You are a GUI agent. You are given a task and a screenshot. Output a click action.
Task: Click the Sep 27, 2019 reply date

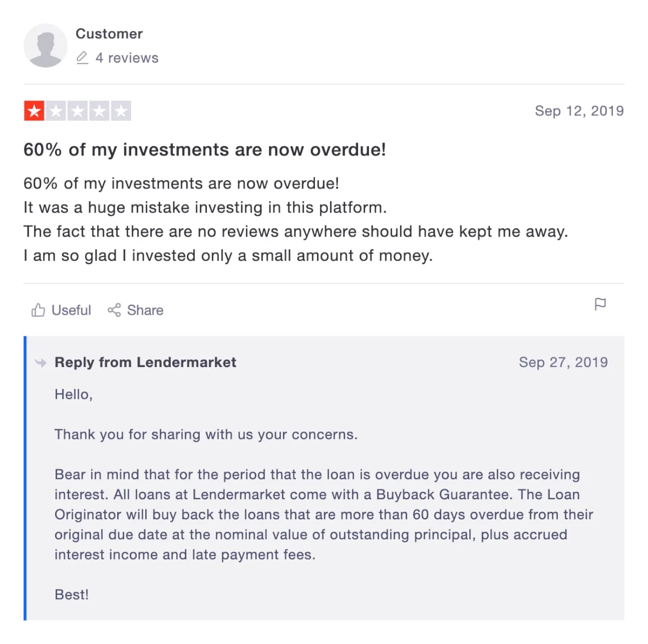pos(563,362)
